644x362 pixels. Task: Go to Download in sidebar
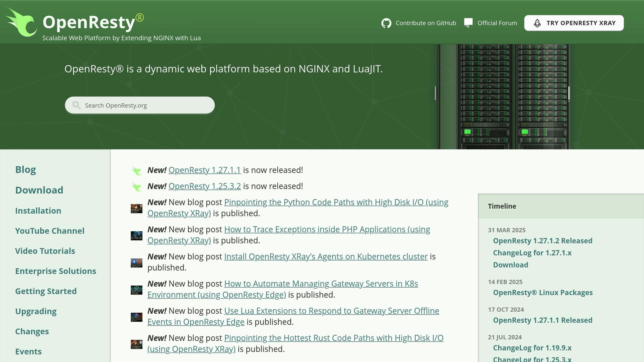39,190
